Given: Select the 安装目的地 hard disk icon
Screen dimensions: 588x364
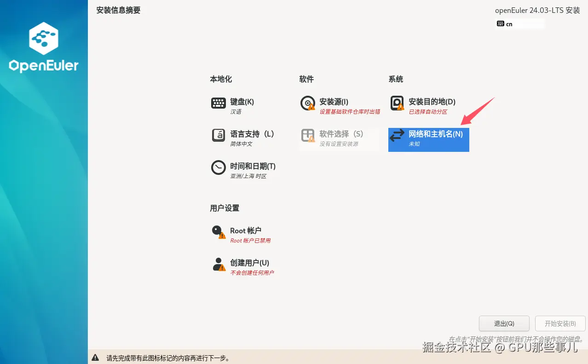Looking at the screenshot, I should [x=397, y=103].
